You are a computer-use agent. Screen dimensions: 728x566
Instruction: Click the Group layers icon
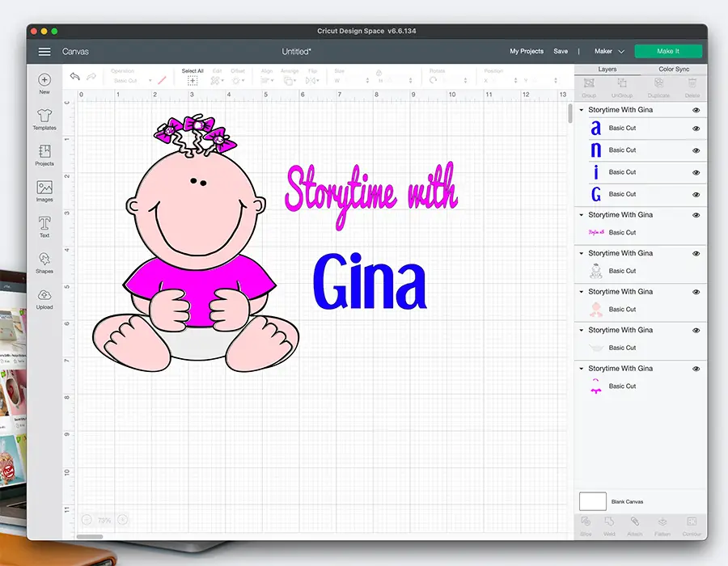pos(589,83)
